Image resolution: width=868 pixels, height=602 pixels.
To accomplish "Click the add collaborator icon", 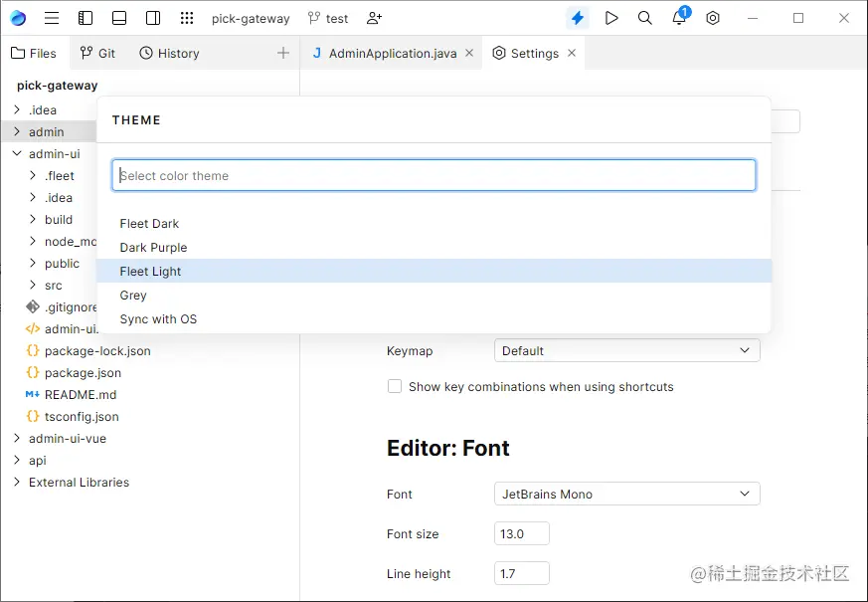I will coord(374,18).
